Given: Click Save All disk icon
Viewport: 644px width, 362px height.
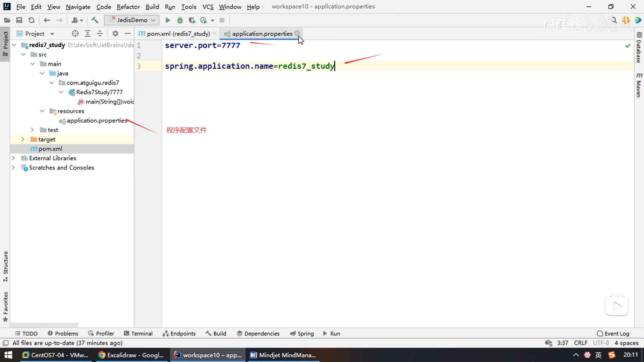Looking at the screenshot, I should pyautogui.click(x=19, y=20).
